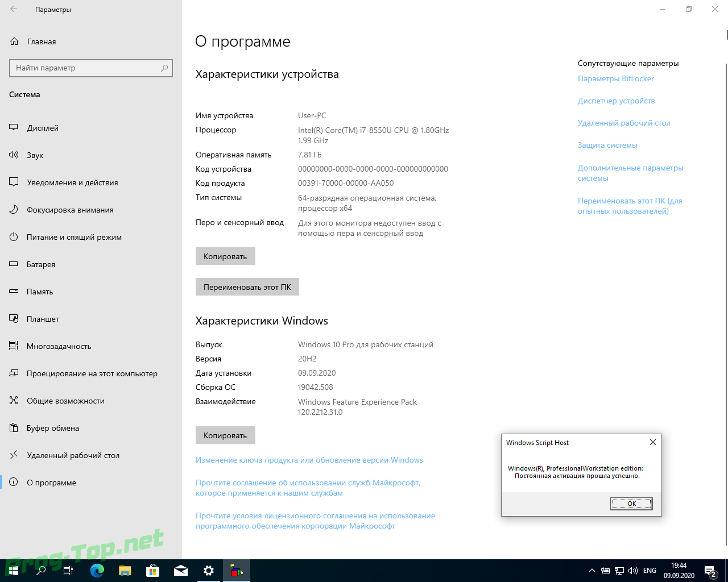Click the edition text Windows 10 Pro для рабочих станций
This screenshot has width=728, height=582.
(366, 344)
